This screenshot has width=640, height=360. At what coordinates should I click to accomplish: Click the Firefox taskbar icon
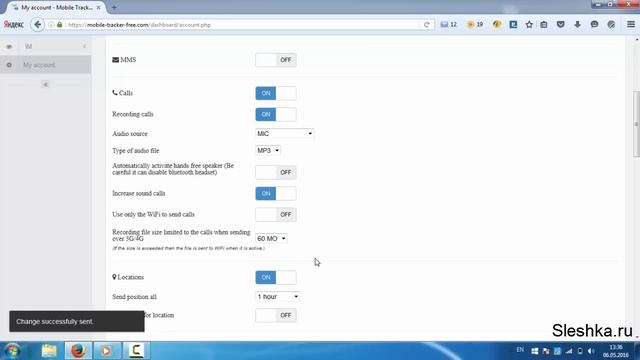[78, 351]
